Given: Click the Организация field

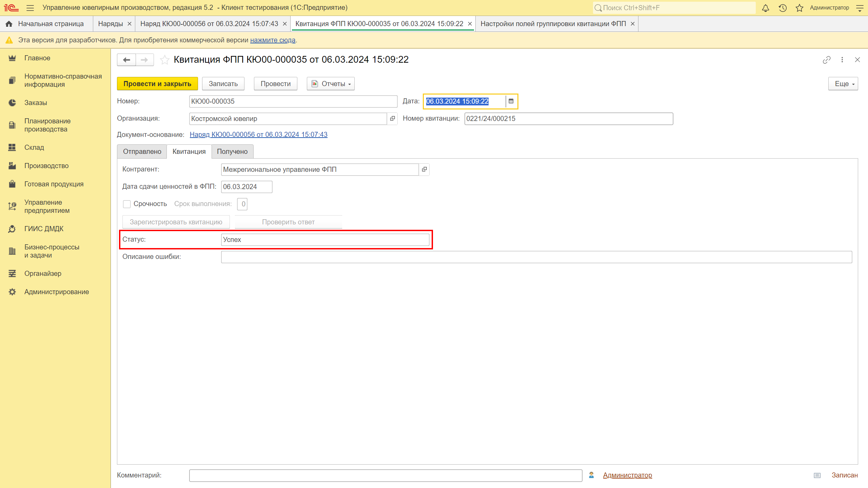Looking at the screenshot, I should point(288,119).
